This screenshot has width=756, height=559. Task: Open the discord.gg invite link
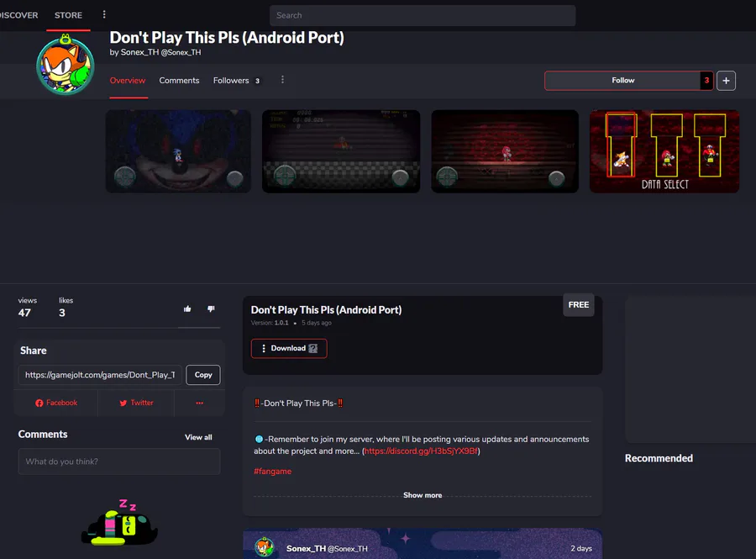421,451
